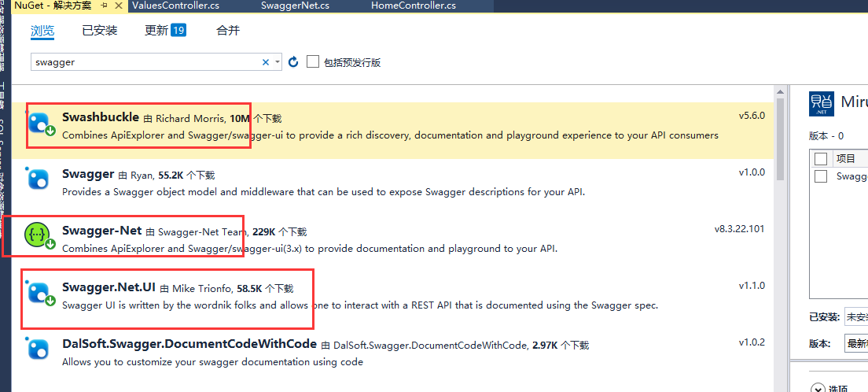This screenshot has height=392, width=868.
Task: Select the Swagger.Net.UI package title
Action: tap(109, 287)
